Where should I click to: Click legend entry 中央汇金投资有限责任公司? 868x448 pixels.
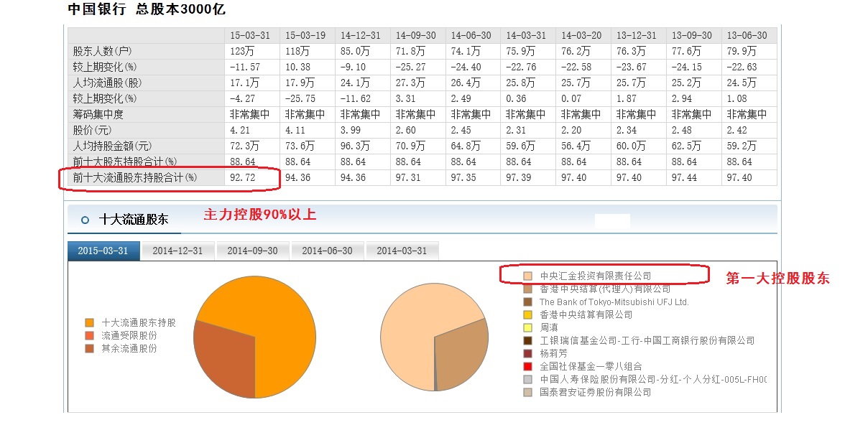click(595, 276)
